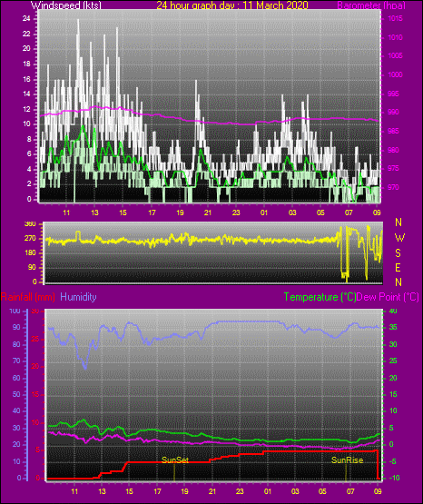Click the 01 hour label under windspeed chart
This screenshot has height=504, width=423.
(264, 212)
